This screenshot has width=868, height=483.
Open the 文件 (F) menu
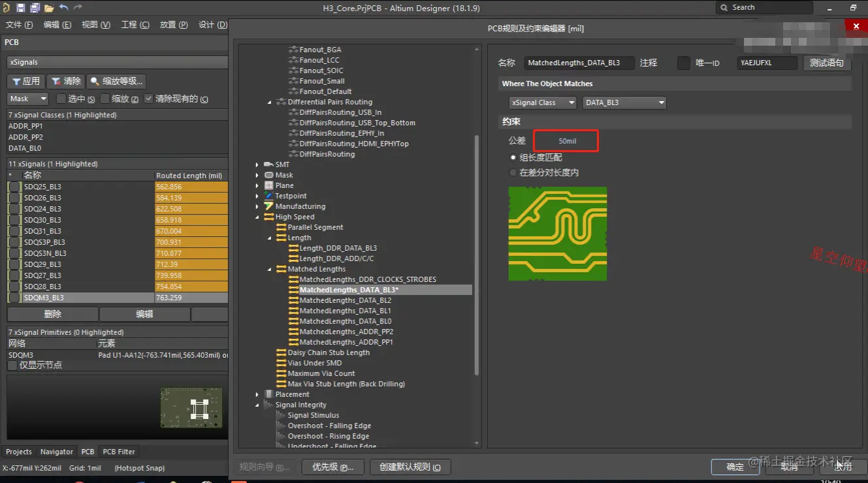19,25
